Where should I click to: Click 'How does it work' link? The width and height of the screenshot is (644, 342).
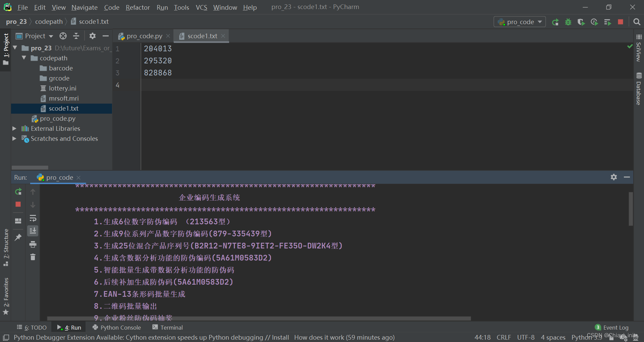click(x=319, y=337)
